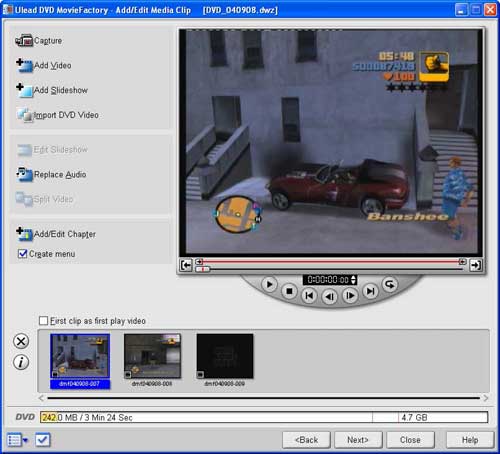Image resolution: width=500 pixels, height=454 pixels.
Task: Delete the selected clip with X button
Action: coord(21,341)
